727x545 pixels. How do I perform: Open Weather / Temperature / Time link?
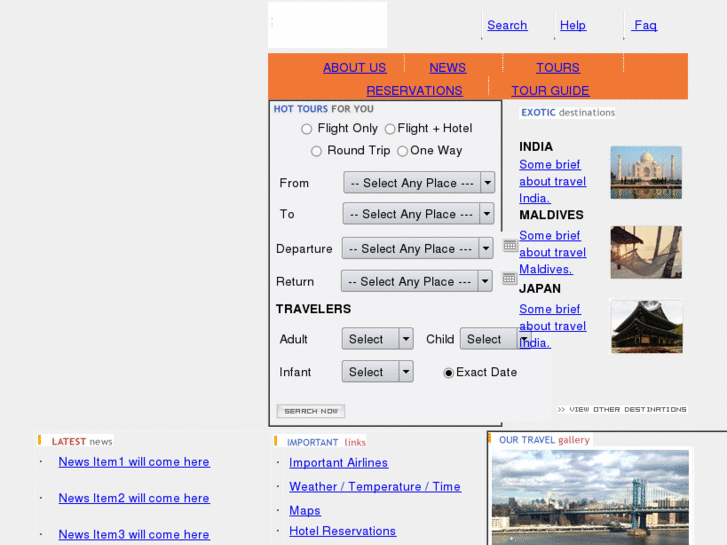click(375, 487)
